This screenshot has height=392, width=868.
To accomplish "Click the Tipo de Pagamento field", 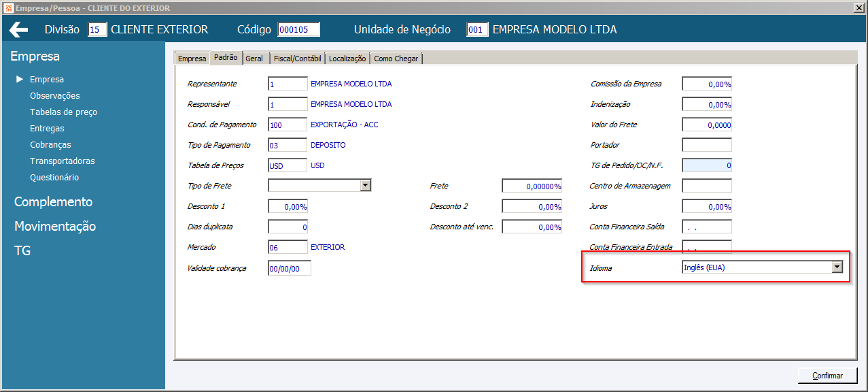I will coord(288,146).
